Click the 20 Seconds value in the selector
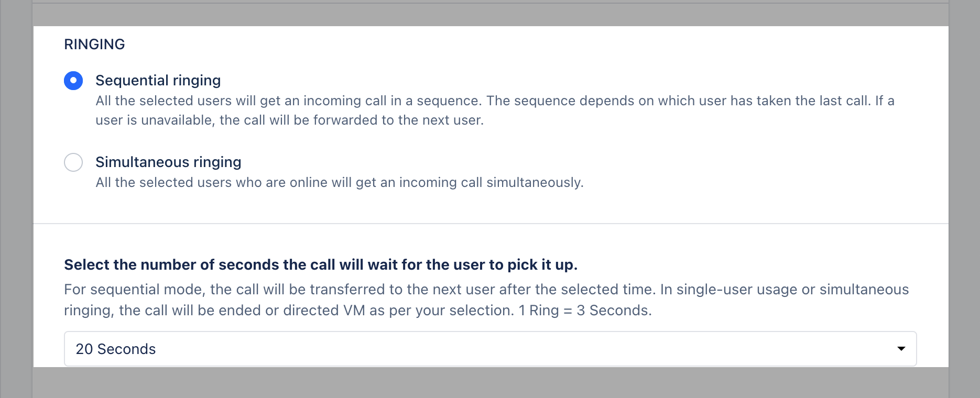 coord(115,348)
